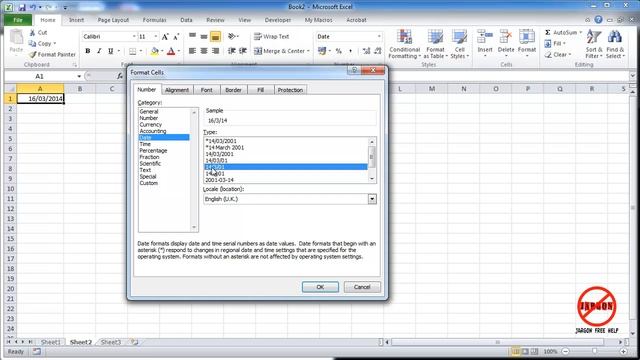Open Locale English (U.K.) dropdown
This screenshot has width=640, height=360.
372,199
